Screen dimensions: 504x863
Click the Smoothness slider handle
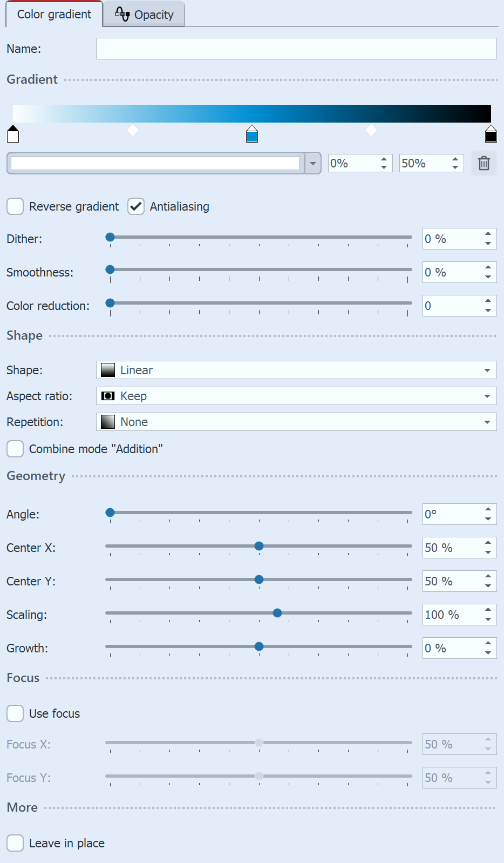[x=110, y=269]
